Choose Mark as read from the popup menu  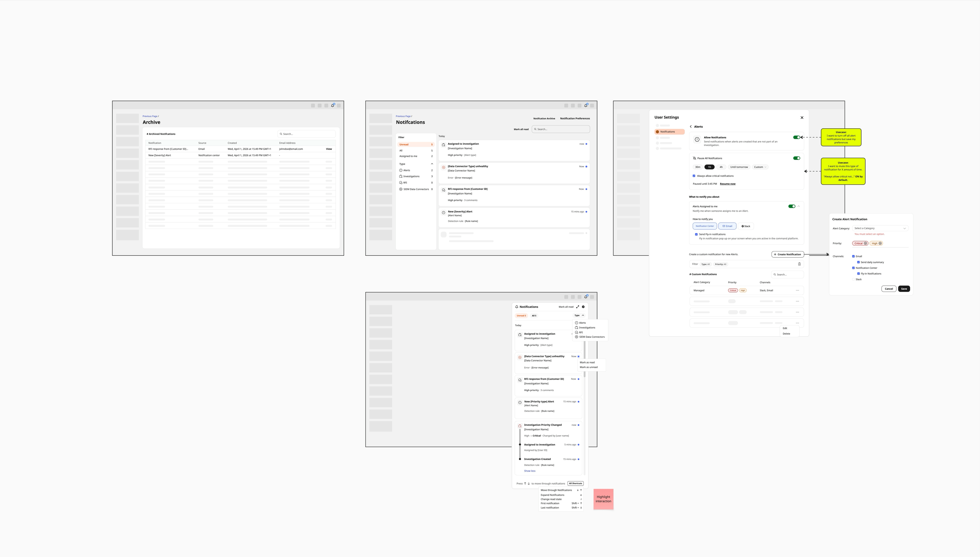tap(587, 363)
